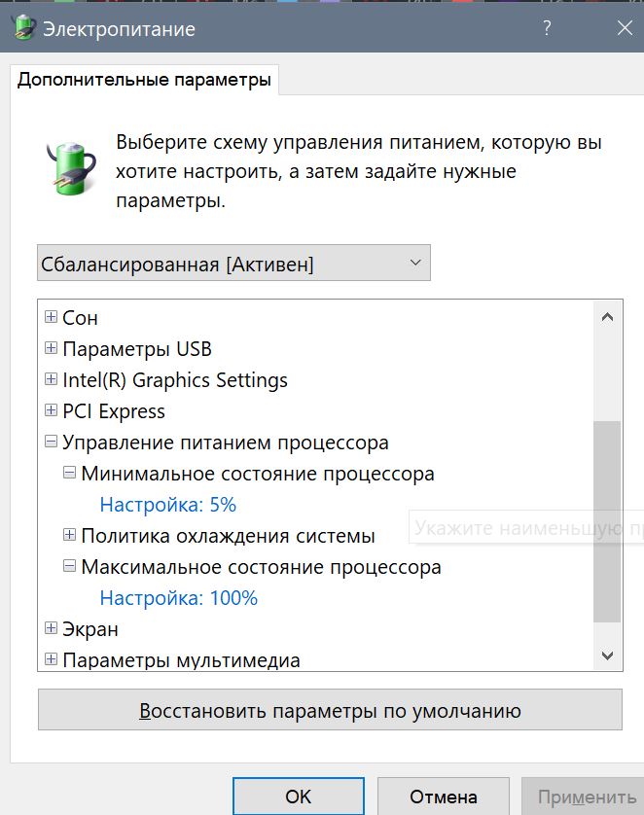Click the question mark help button
The height and width of the screenshot is (815, 644).
click(x=547, y=29)
